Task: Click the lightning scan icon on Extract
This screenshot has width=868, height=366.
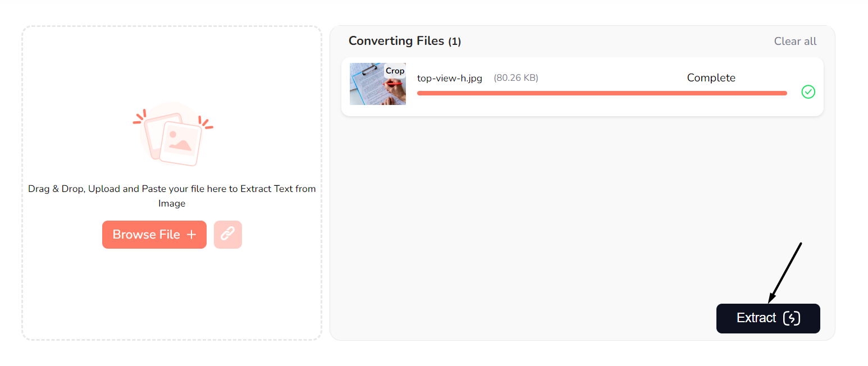Action: point(792,318)
